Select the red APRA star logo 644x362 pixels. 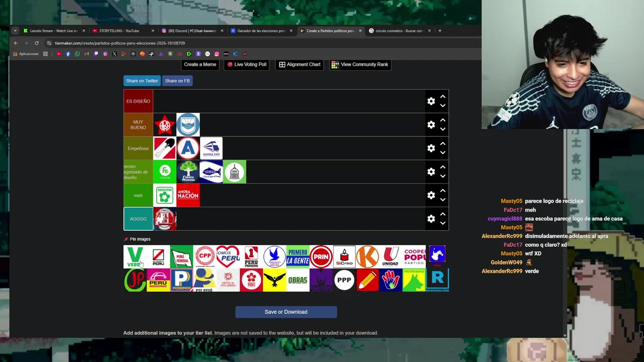[x=165, y=125]
